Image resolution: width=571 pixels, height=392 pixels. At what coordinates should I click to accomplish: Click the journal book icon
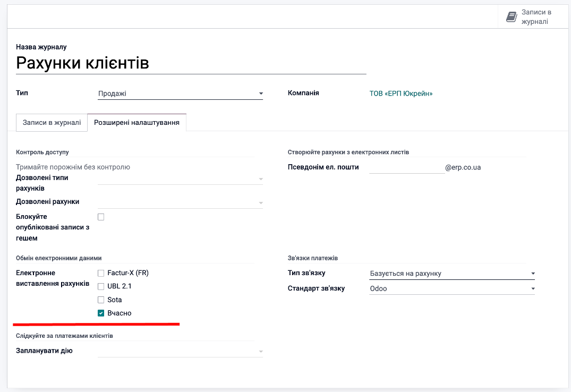[x=511, y=16]
